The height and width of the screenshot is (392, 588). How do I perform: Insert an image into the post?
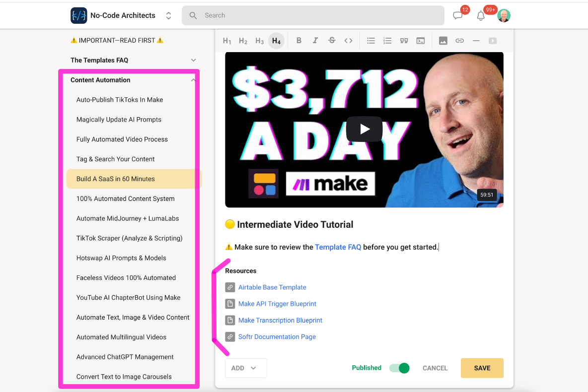(x=443, y=41)
